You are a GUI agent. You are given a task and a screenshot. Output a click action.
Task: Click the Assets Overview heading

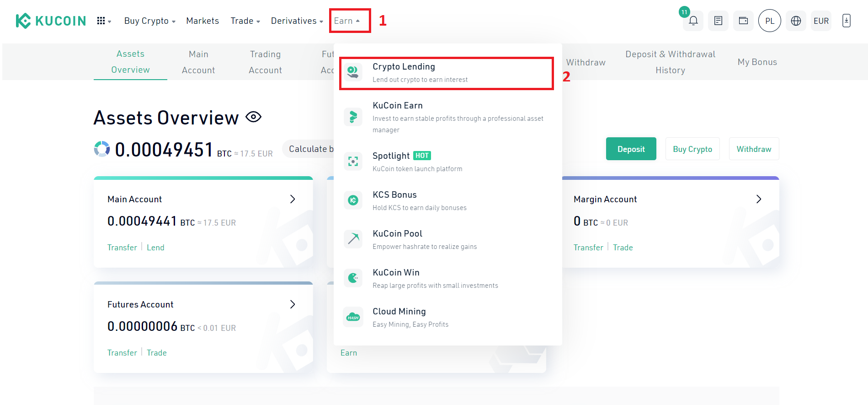(166, 118)
